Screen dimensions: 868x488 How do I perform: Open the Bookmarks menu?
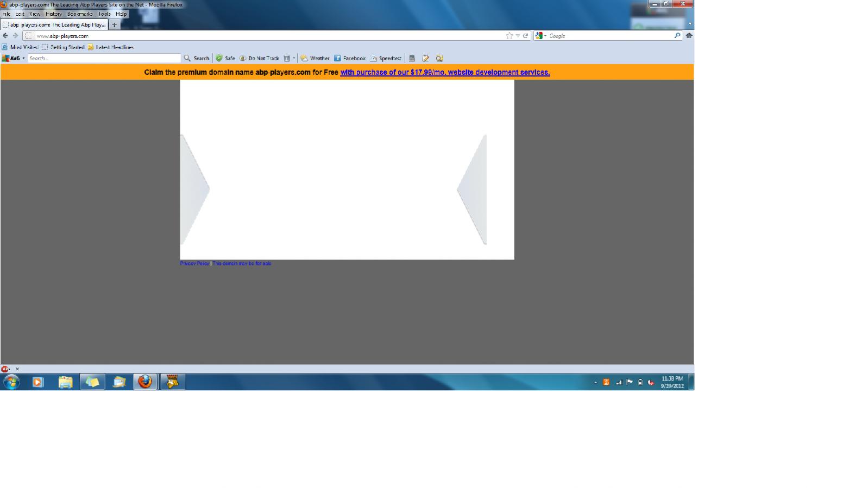[x=80, y=14]
